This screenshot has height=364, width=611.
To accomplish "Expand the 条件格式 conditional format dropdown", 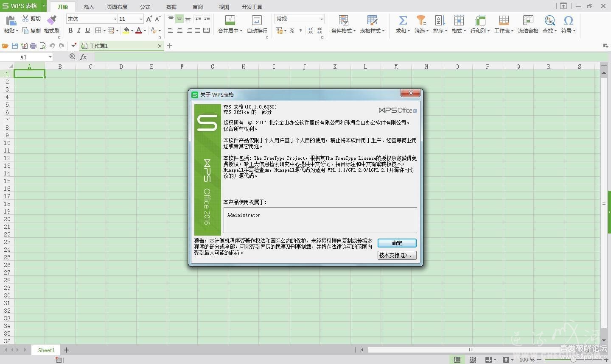I will 354,31.
